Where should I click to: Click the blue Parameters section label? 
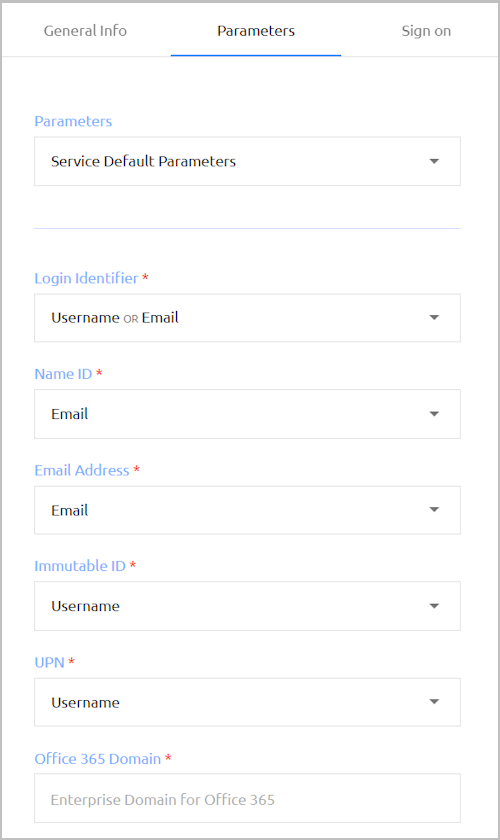(73, 121)
